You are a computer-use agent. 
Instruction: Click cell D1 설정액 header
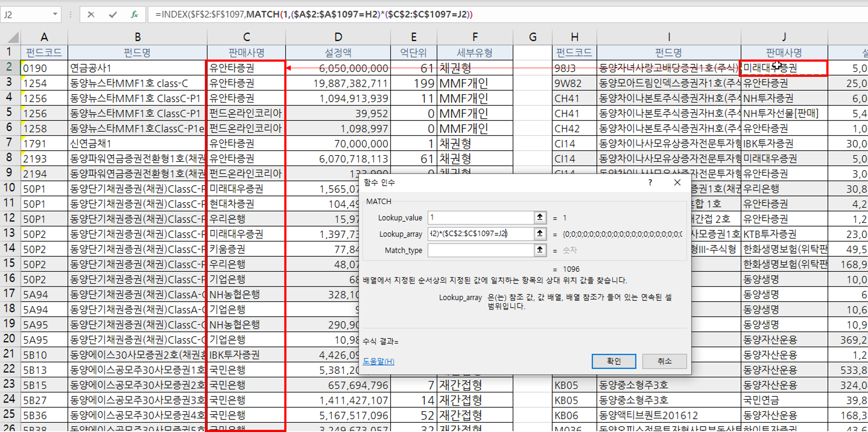pos(338,53)
